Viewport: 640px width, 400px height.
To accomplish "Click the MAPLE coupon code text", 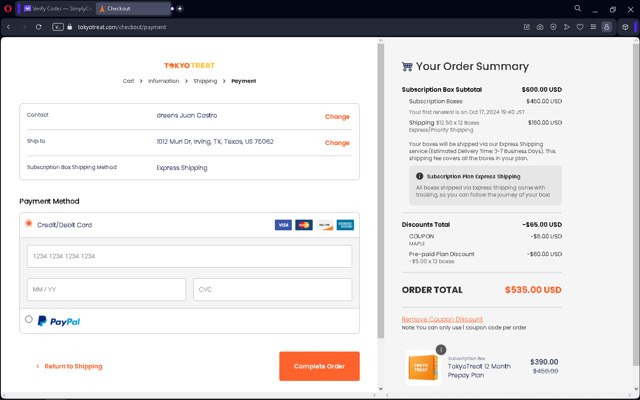I will pyautogui.click(x=417, y=244).
